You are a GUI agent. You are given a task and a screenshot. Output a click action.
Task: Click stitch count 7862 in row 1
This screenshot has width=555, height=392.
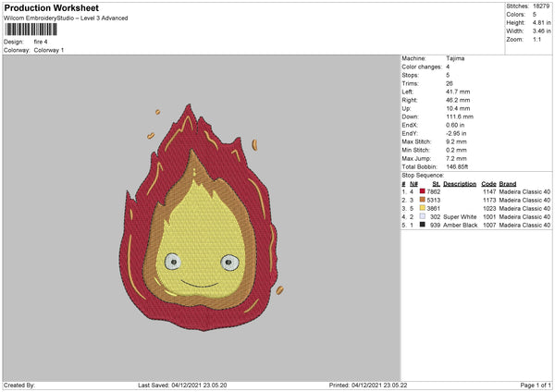click(434, 191)
